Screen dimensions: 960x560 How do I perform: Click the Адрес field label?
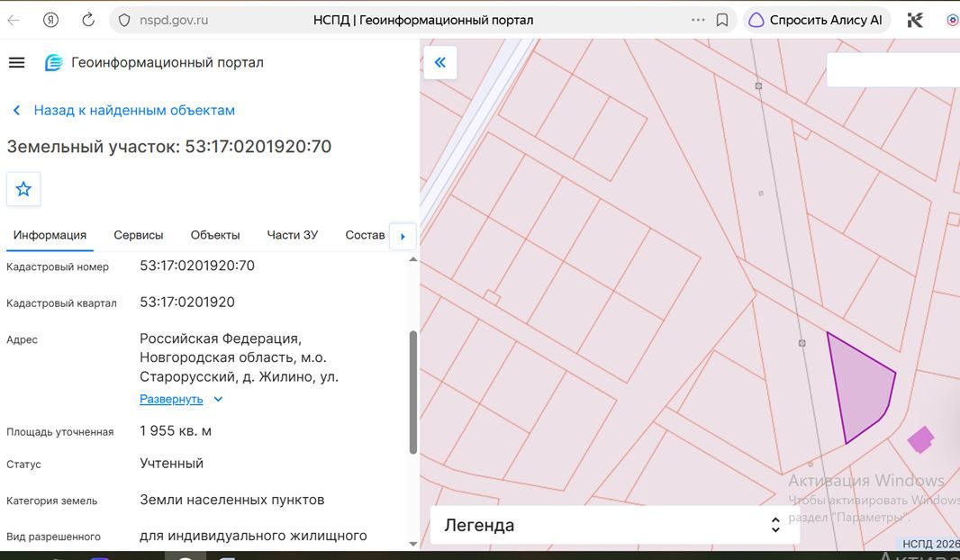click(x=22, y=339)
